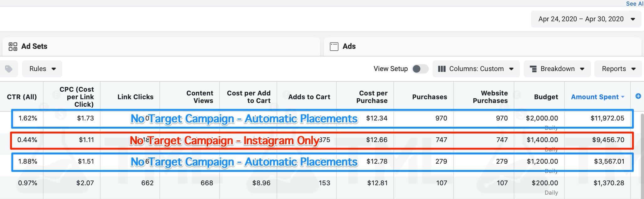Click the See All link
This screenshot has height=199, width=644.
click(x=634, y=3)
